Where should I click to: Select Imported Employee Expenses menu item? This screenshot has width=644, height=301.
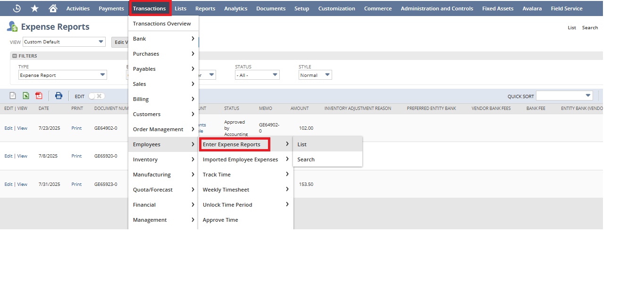click(x=240, y=159)
